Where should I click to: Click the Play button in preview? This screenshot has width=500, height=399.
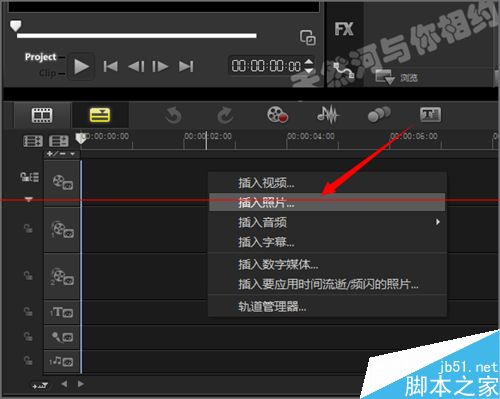(81, 66)
